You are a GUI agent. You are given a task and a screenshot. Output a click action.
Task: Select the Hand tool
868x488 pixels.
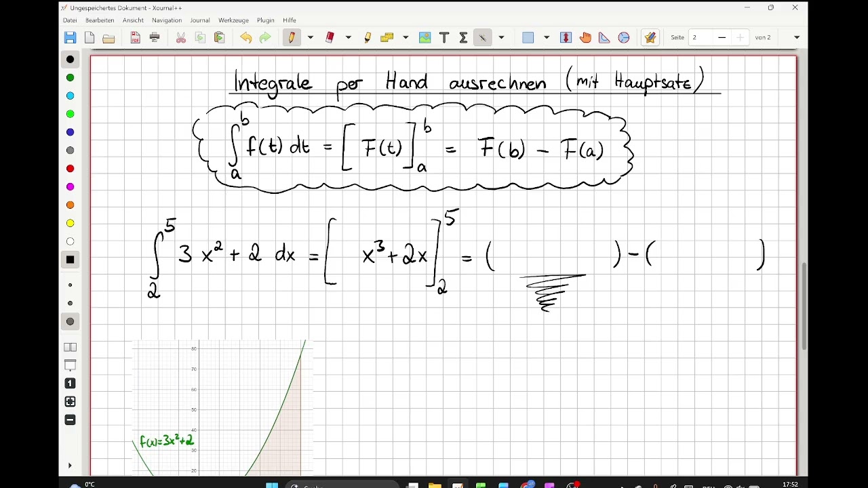(x=585, y=38)
